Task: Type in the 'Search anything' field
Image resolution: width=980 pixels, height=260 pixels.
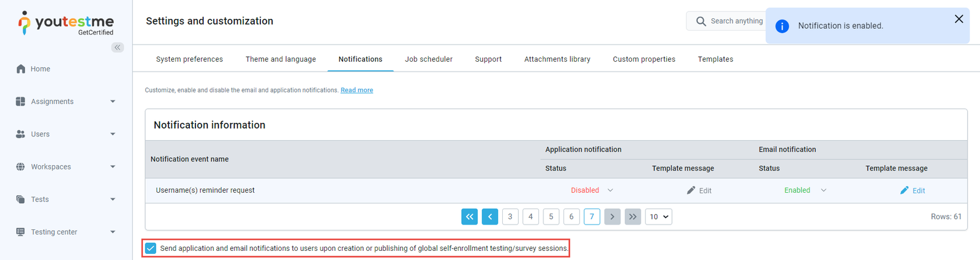Action: point(736,21)
